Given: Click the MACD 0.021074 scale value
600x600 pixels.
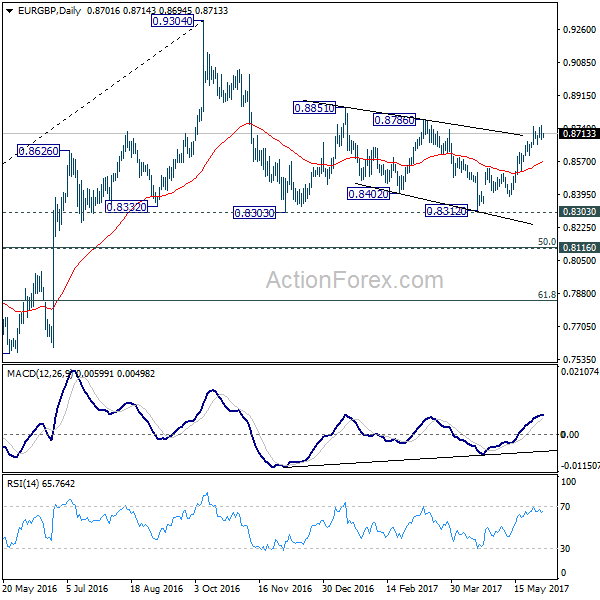Looking at the screenshot, I should click(x=580, y=371).
